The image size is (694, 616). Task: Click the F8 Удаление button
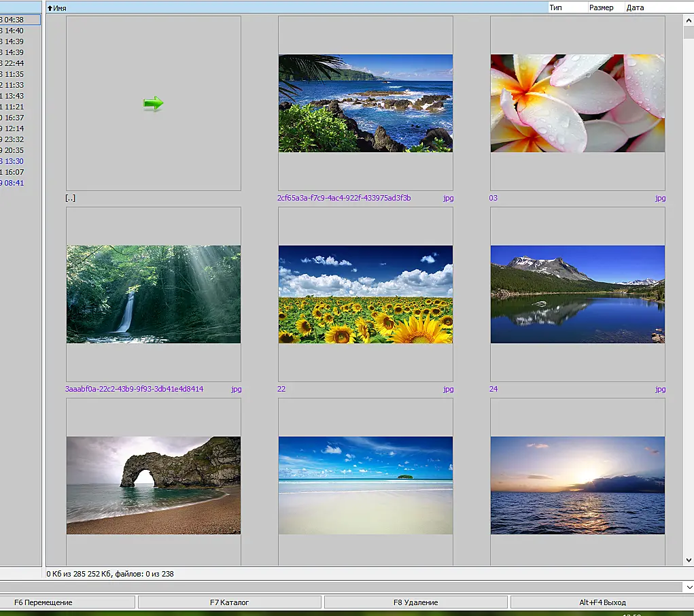click(x=415, y=602)
